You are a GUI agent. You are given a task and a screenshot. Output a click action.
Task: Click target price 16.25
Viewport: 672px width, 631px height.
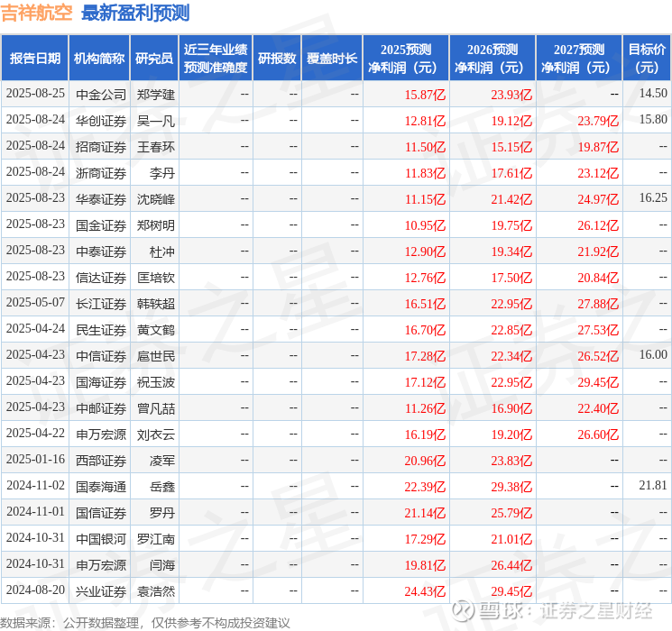click(x=653, y=198)
